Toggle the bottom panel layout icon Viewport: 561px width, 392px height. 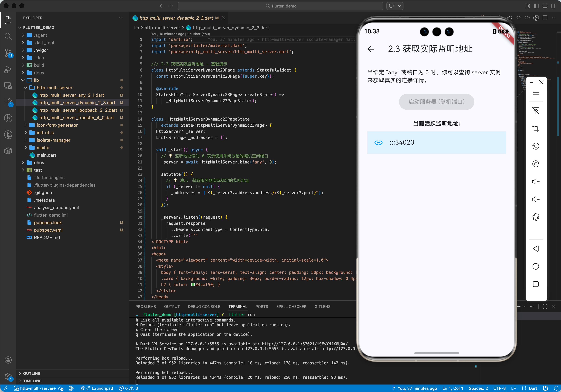pos(545,6)
